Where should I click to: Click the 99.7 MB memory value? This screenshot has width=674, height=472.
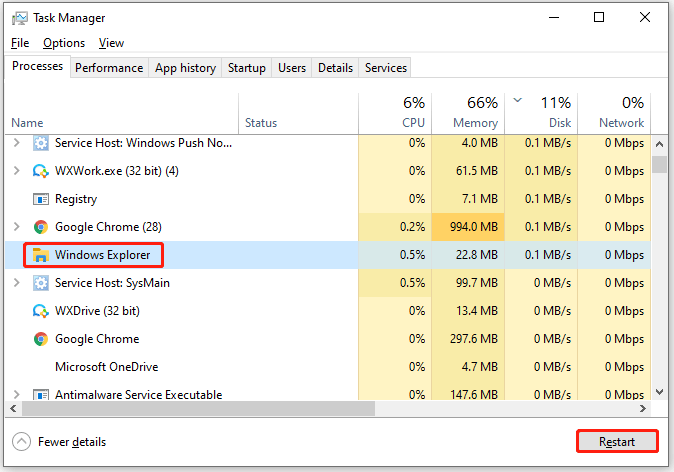(x=477, y=283)
